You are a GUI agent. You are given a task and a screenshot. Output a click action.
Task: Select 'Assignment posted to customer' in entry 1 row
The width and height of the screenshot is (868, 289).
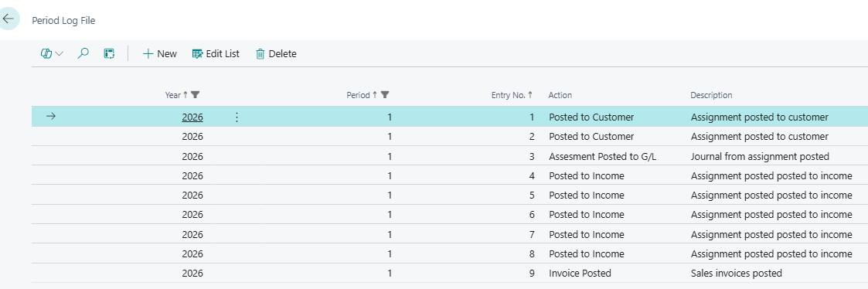[760, 117]
